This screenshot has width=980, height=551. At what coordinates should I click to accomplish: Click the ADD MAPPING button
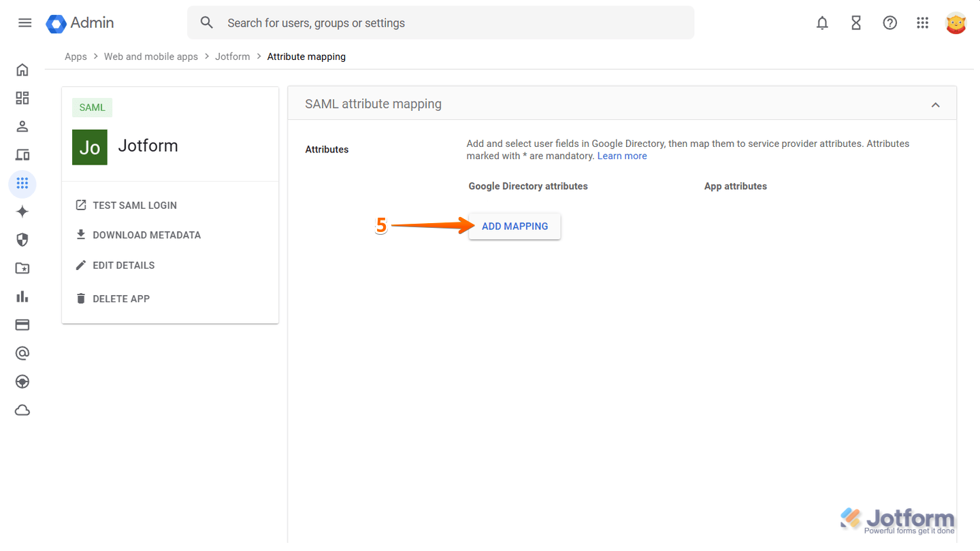pyautogui.click(x=514, y=227)
